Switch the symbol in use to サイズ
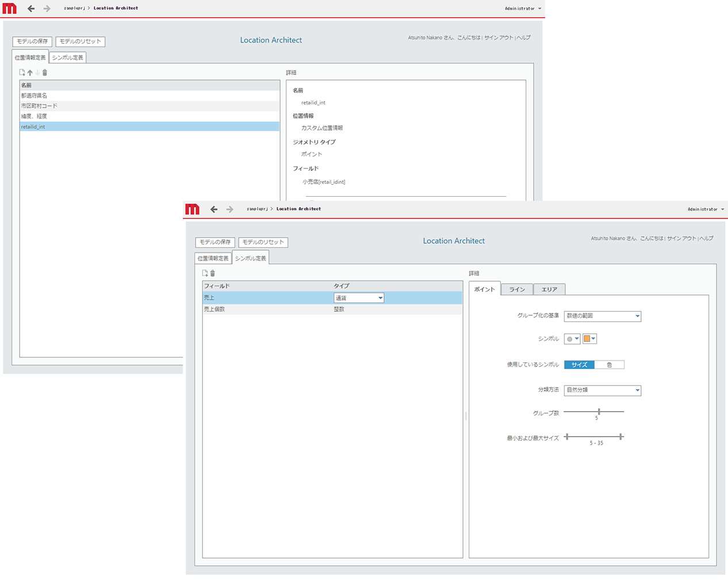 [579, 365]
